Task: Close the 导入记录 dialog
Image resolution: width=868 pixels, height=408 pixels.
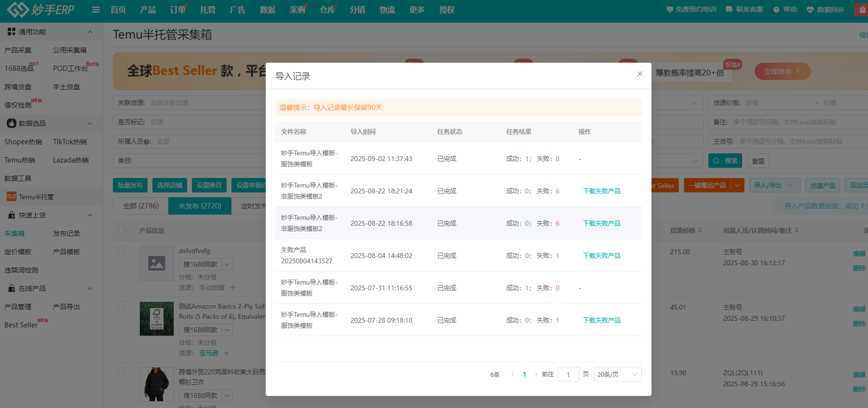Action: 640,74
